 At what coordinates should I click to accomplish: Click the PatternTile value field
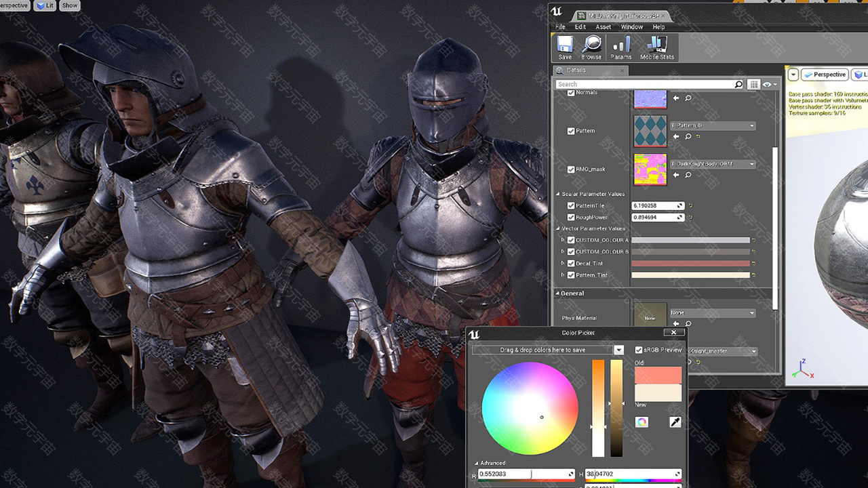658,205
